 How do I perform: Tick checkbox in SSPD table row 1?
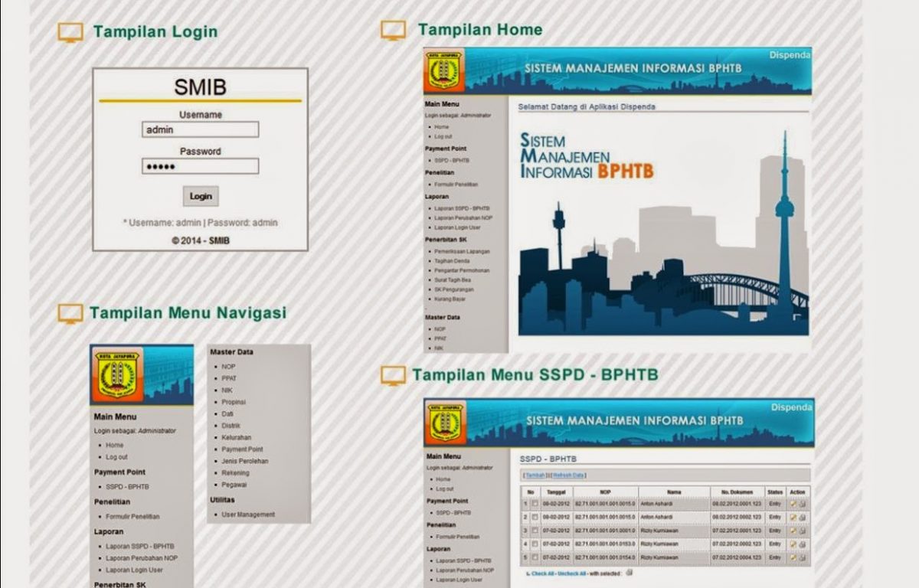(x=535, y=504)
